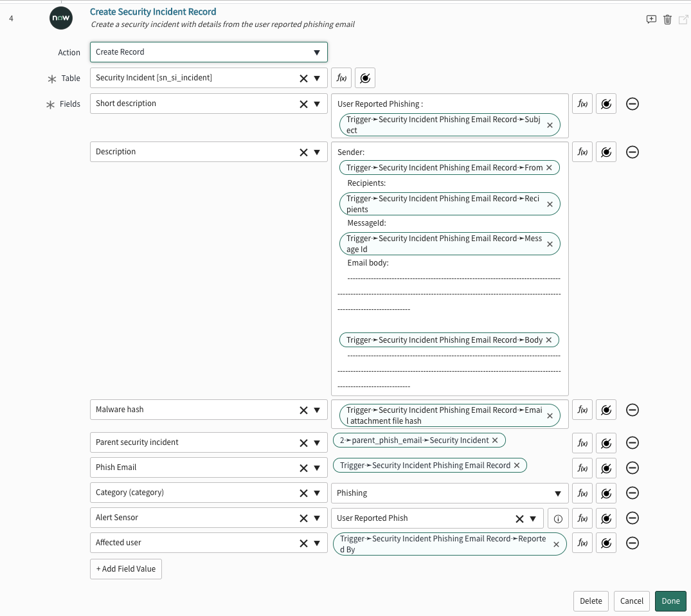
Task: Click info icon beside User Reported Phish
Action: point(558,518)
